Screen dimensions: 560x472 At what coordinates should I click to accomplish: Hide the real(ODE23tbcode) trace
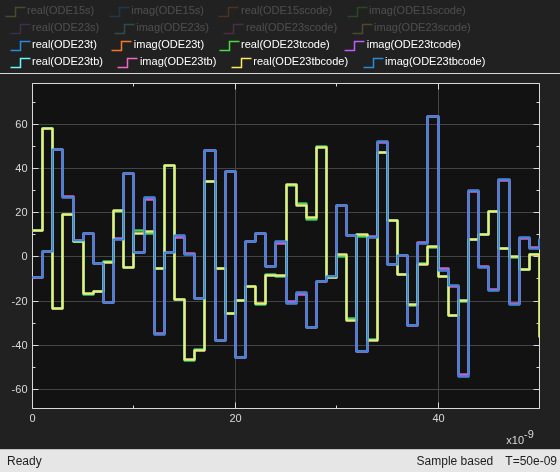click(290, 62)
